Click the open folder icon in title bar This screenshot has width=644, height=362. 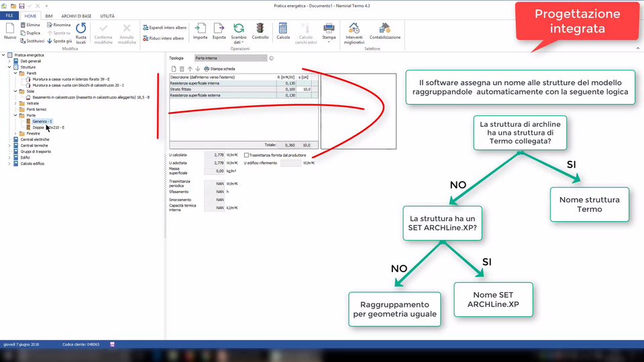[13, 6]
